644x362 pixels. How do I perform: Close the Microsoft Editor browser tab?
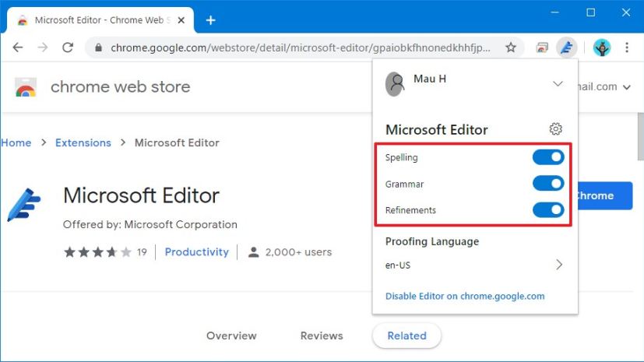coord(181,20)
